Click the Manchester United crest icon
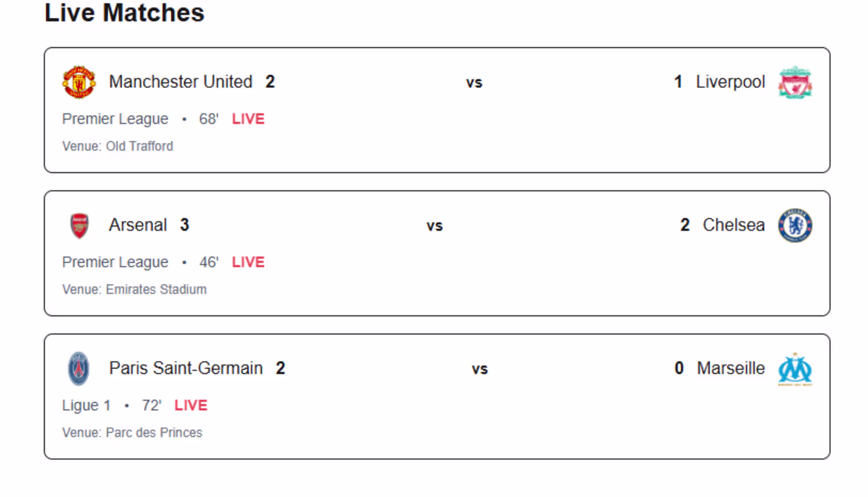Viewport: 868px width, 497px height. pos(79,82)
